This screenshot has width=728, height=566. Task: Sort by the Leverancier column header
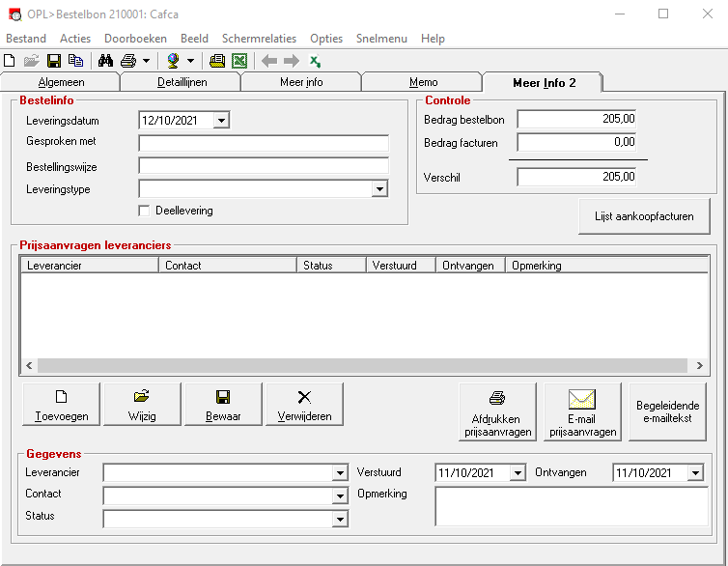90,266
